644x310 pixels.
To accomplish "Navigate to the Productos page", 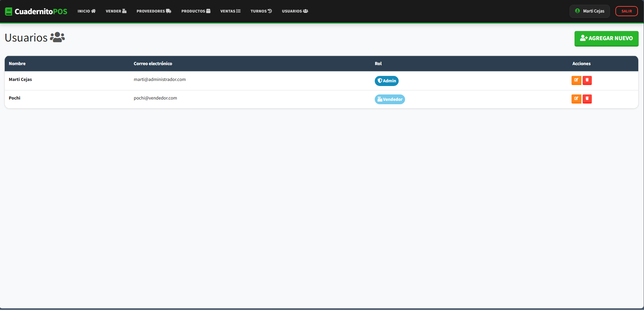I will (x=196, y=11).
